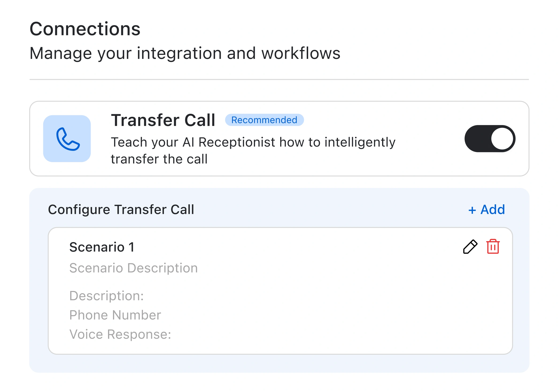
Task: Click the Transfer Call title text
Action: click(163, 119)
